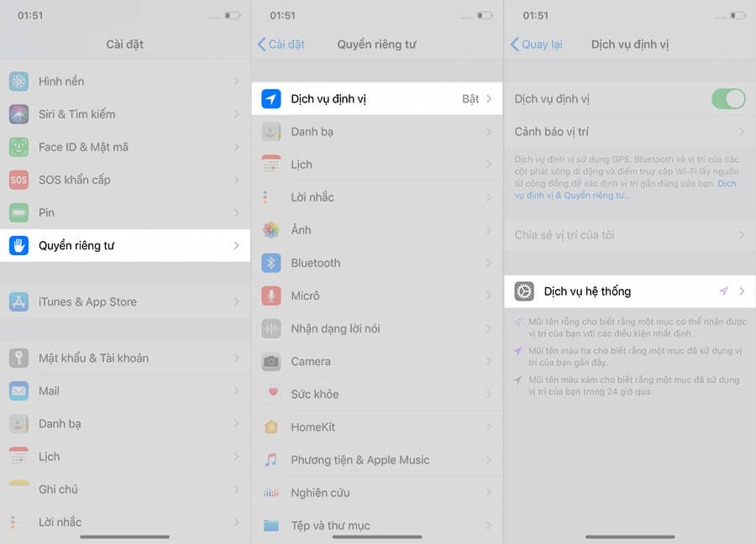Tap the Quyền riêng tư hand icon
Viewport: 756px width, 544px height.
(x=18, y=245)
